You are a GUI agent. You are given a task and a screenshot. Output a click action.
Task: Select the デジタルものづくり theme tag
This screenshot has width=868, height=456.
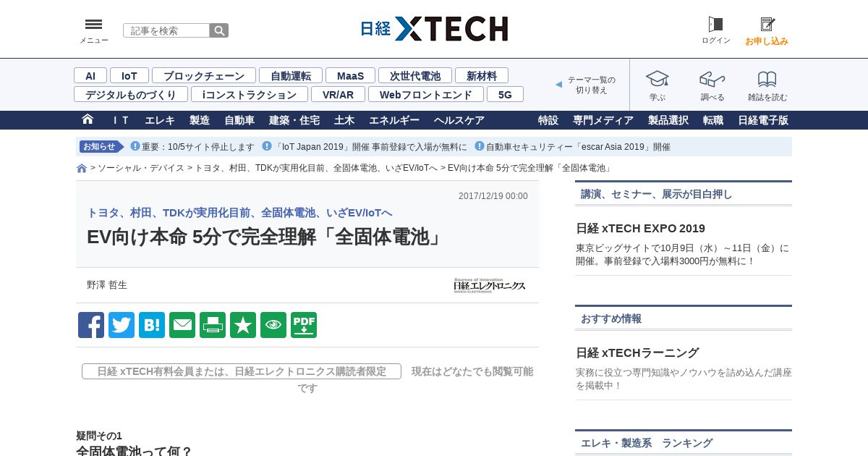pyautogui.click(x=131, y=94)
